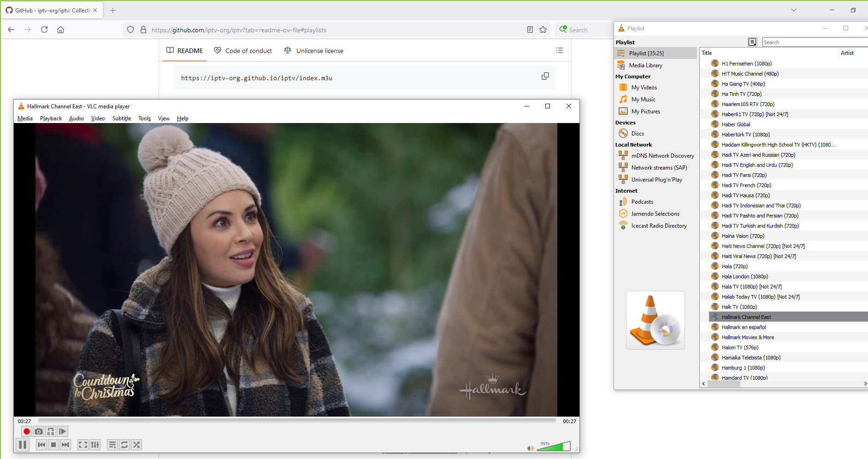Open the Media menu in VLC
This screenshot has width=868, height=459.
25,118
